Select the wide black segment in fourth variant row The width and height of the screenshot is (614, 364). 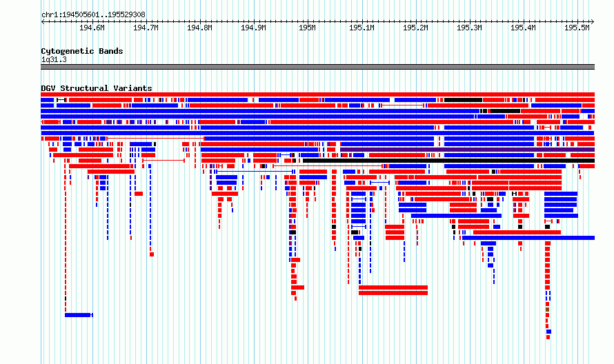pyautogui.click(x=506, y=111)
